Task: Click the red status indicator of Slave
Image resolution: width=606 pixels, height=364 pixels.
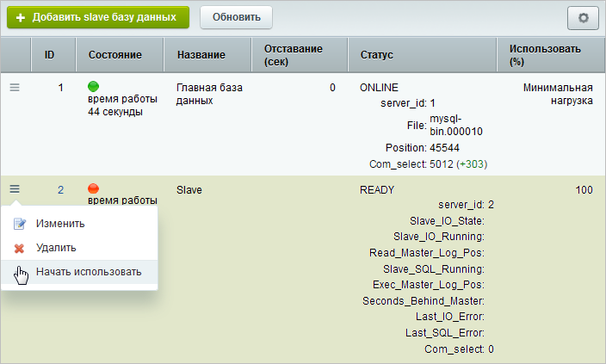Action: (94, 189)
